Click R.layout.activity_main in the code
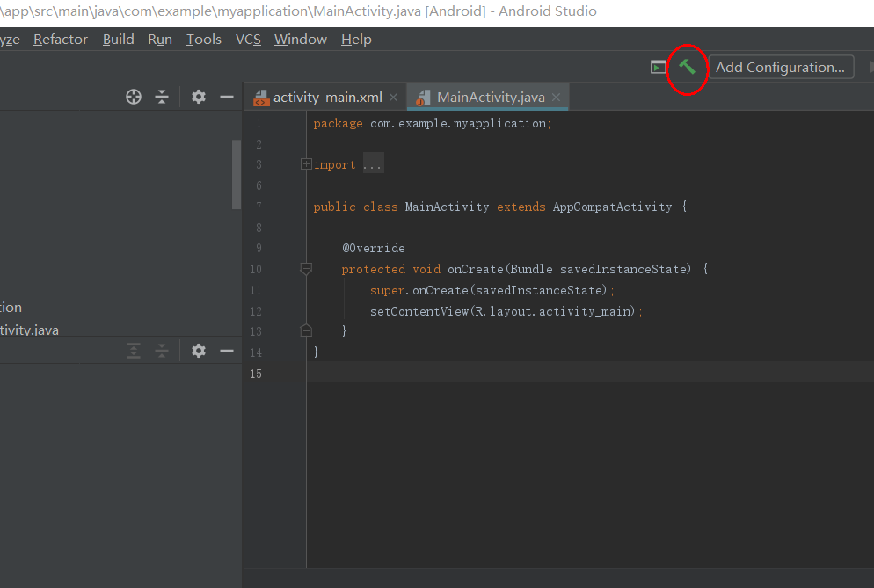 click(552, 311)
